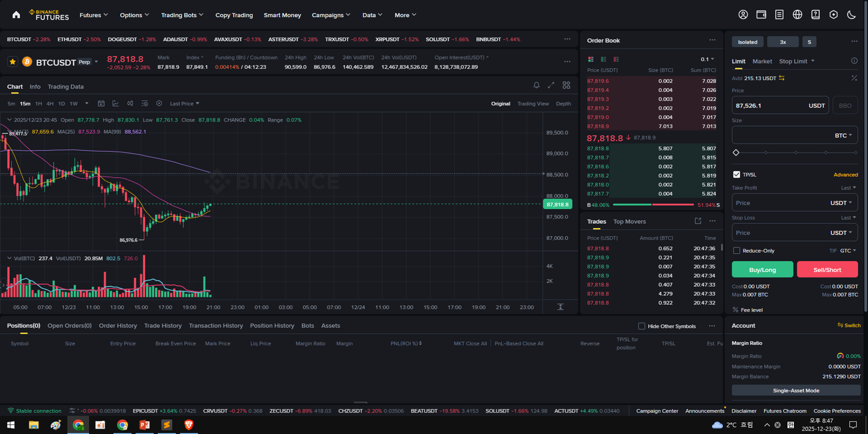The height and width of the screenshot is (434, 868).
Task: Open the wallet icon in header
Action: (x=761, y=15)
